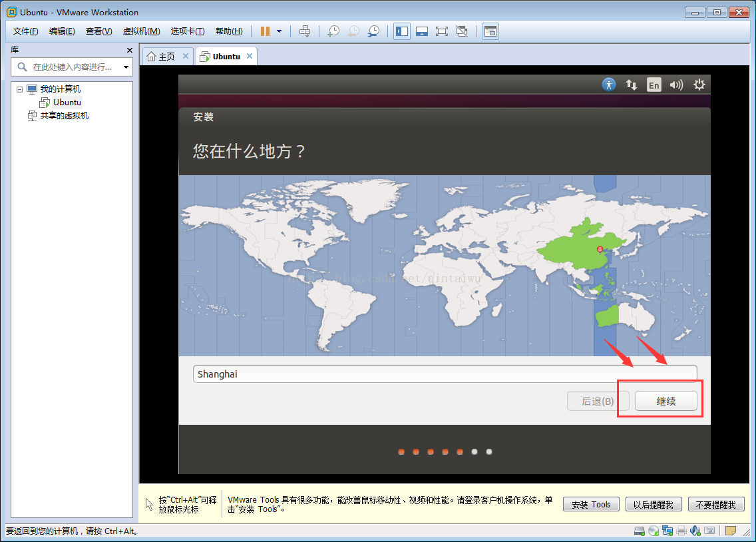
Task: Click the sound card status icon
Action: point(695,531)
